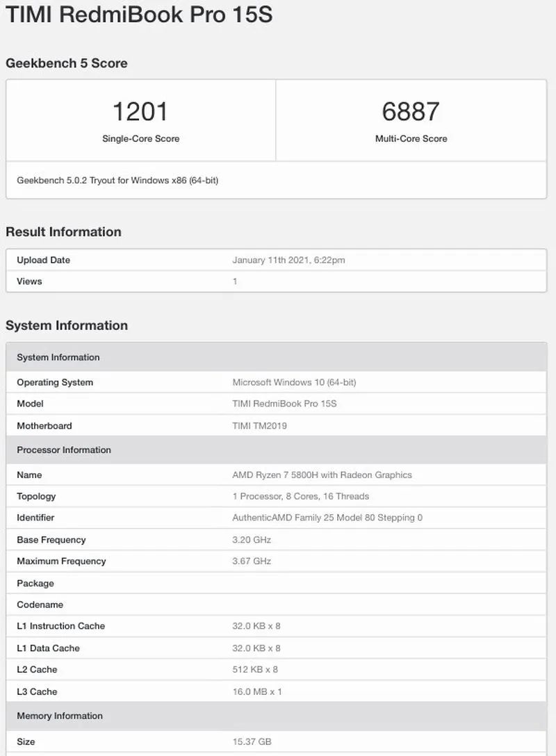
Task: Select the motherboard value "TIMI TM2019"
Action: coord(259,426)
